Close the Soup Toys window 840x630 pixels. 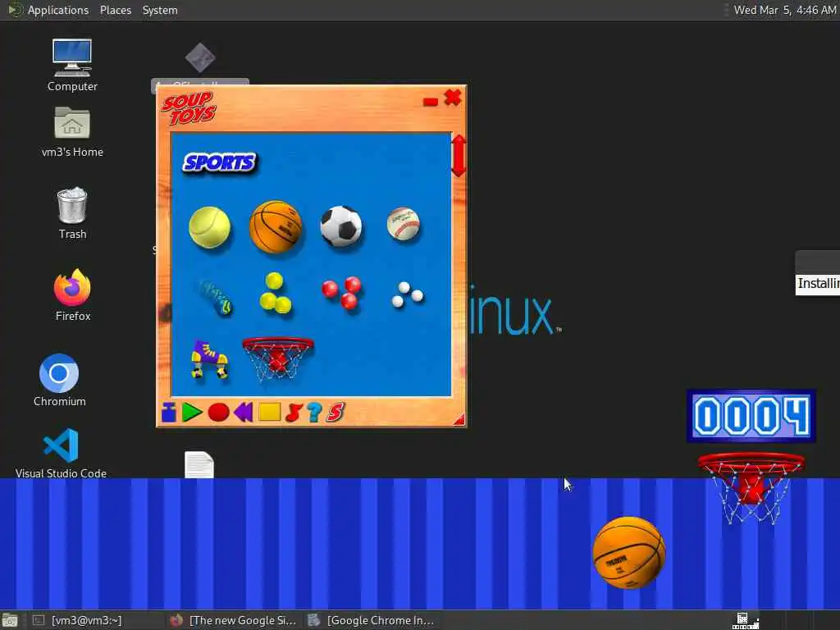point(453,98)
